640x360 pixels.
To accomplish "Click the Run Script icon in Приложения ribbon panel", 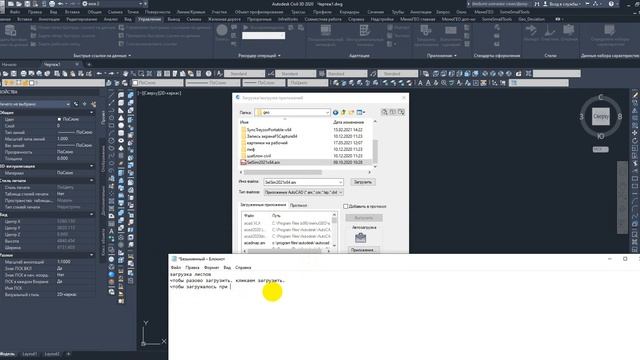I will pos(451,30).
